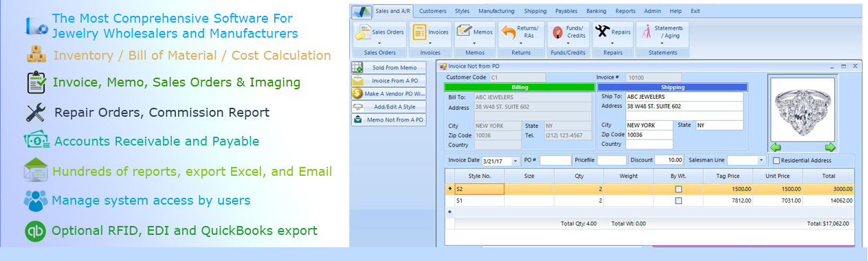This screenshot has width=868, height=261.
Task: Click the Make A Vendor PO coin icon
Action: coord(357,93)
